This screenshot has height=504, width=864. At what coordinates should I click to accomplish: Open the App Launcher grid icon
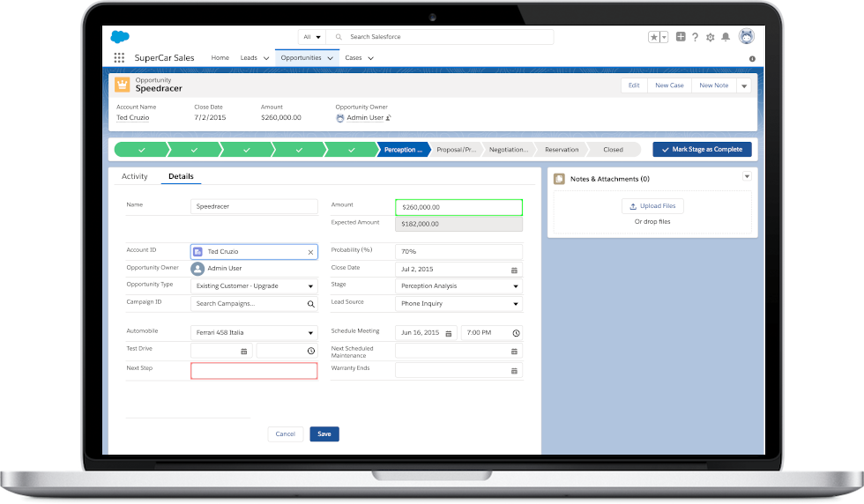pyautogui.click(x=119, y=58)
